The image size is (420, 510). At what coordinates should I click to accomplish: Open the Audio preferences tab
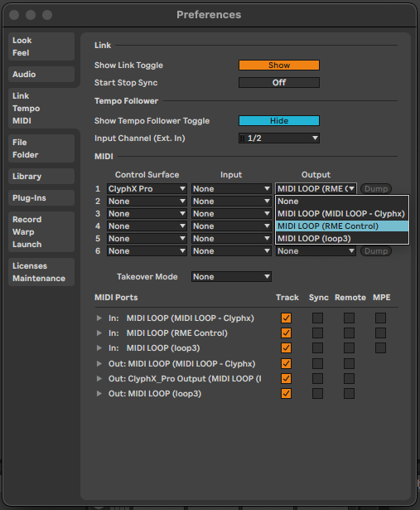pos(41,74)
